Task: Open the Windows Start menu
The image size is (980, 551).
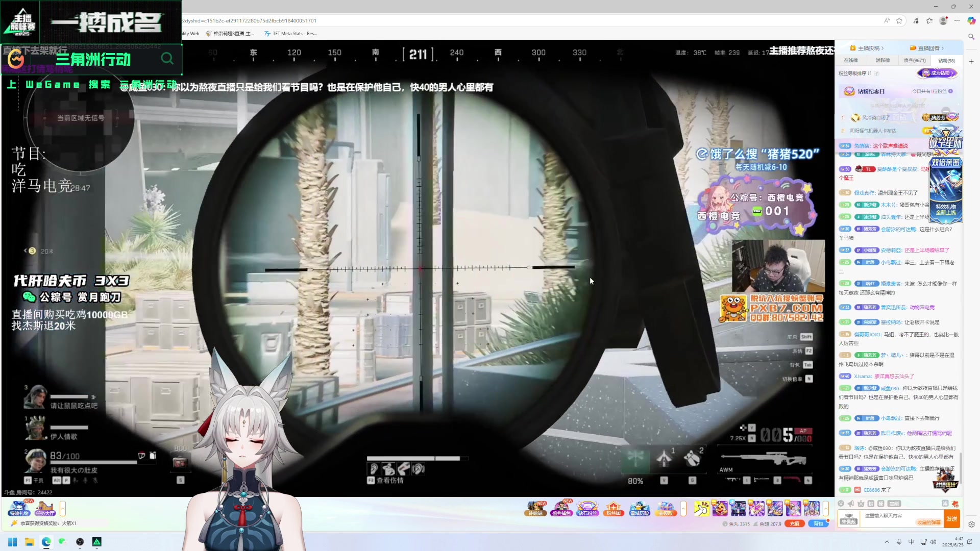Action: point(13,542)
